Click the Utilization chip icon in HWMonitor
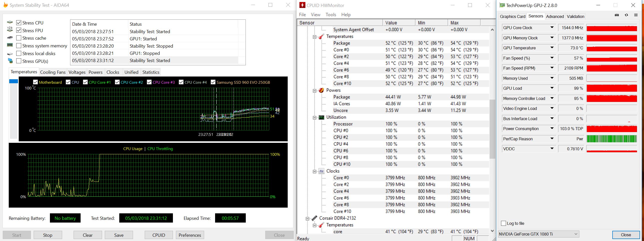This screenshot has width=644, height=241. (321, 117)
